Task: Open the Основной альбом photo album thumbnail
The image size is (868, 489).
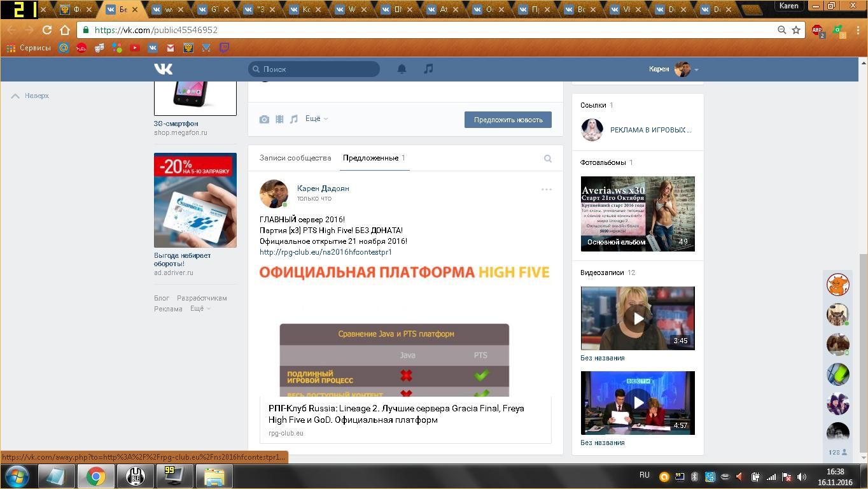Action: coord(638,214)
